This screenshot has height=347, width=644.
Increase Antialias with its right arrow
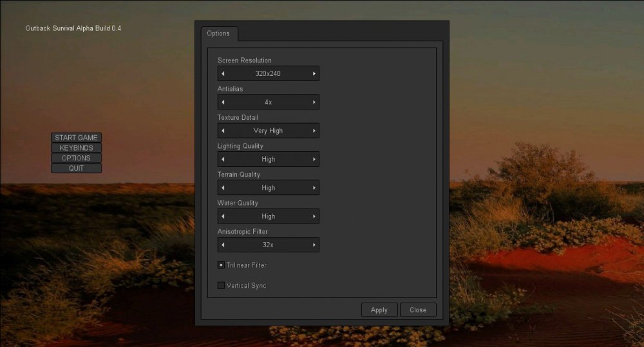tap(314, 102)
